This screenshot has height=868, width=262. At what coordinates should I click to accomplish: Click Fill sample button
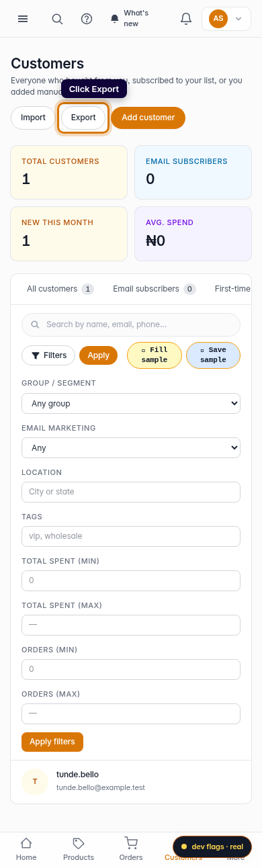[x=155, y=355]
